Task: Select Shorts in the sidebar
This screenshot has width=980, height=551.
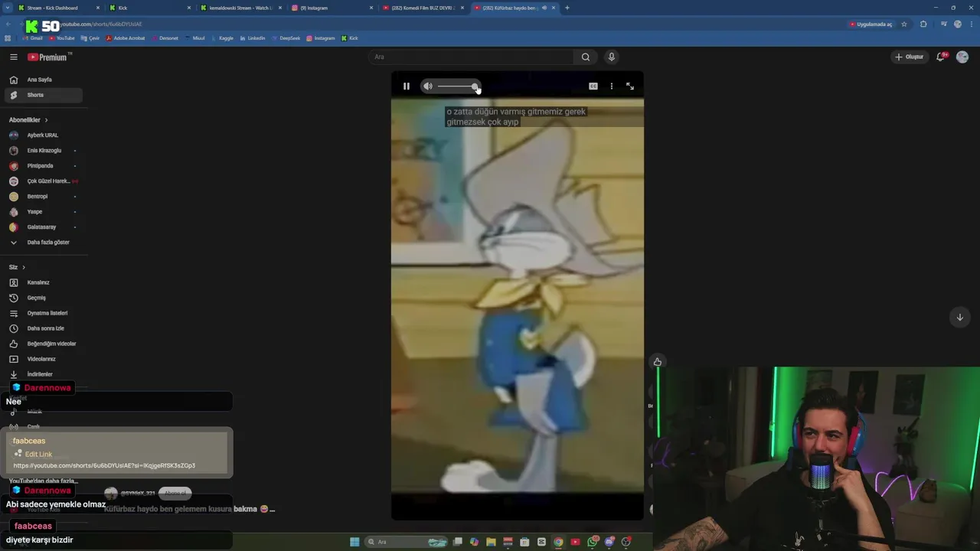Action: pos(42,95)
